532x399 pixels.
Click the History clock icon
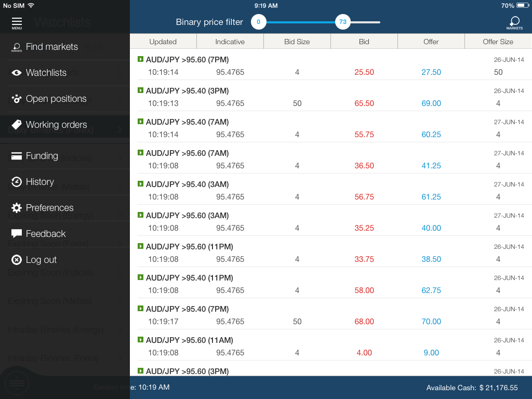17,182
